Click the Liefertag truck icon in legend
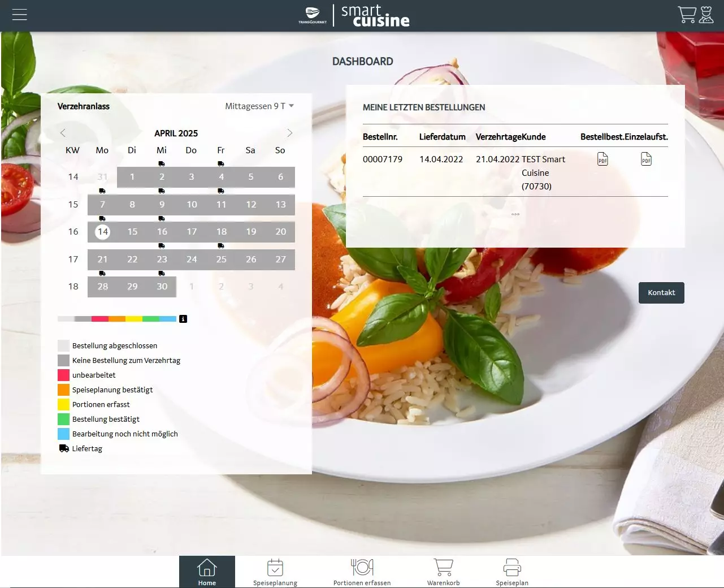Image resolution: width=724 pixels, height=588 pixels. pos(64,448)
